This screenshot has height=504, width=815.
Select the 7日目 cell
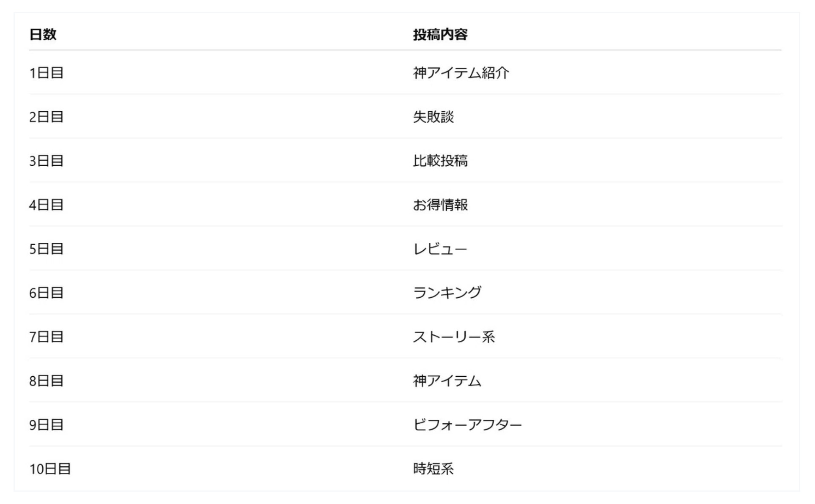point(46,337)
